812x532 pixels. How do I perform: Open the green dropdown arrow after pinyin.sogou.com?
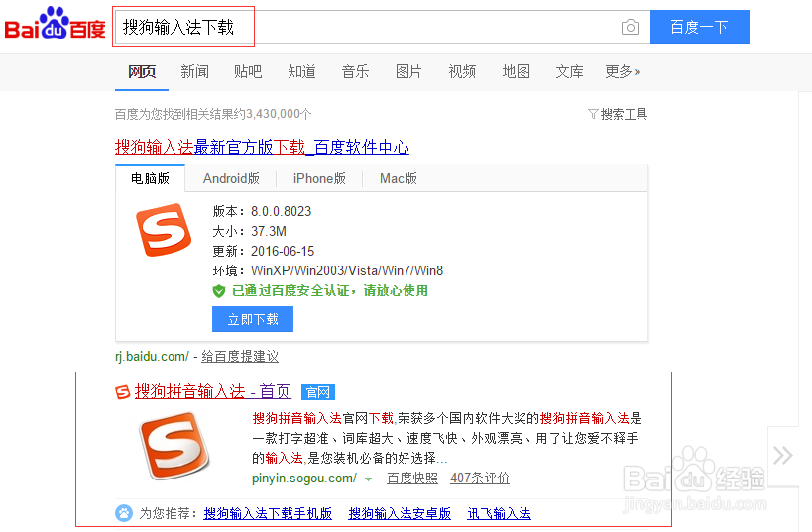coord(368,479)
